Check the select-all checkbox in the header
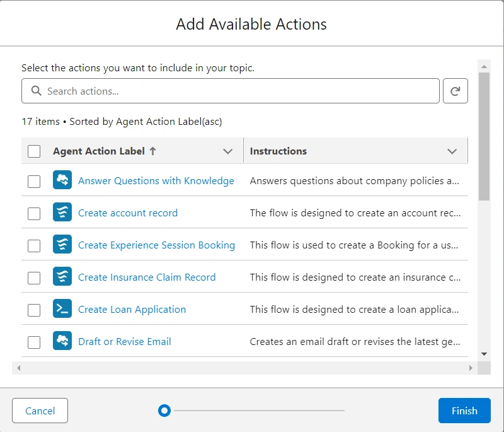Viewport: 504px width, 432px height. tap(34, 151)
